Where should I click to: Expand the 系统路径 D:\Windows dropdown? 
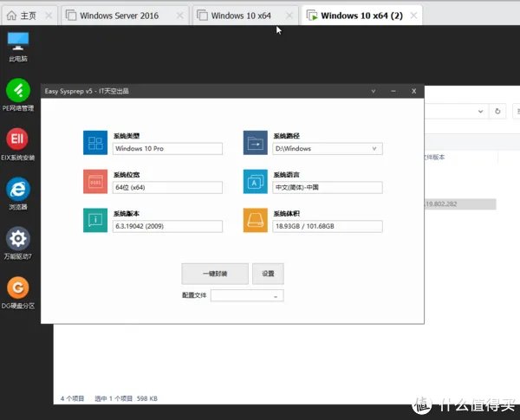click(x=374, y=148)
